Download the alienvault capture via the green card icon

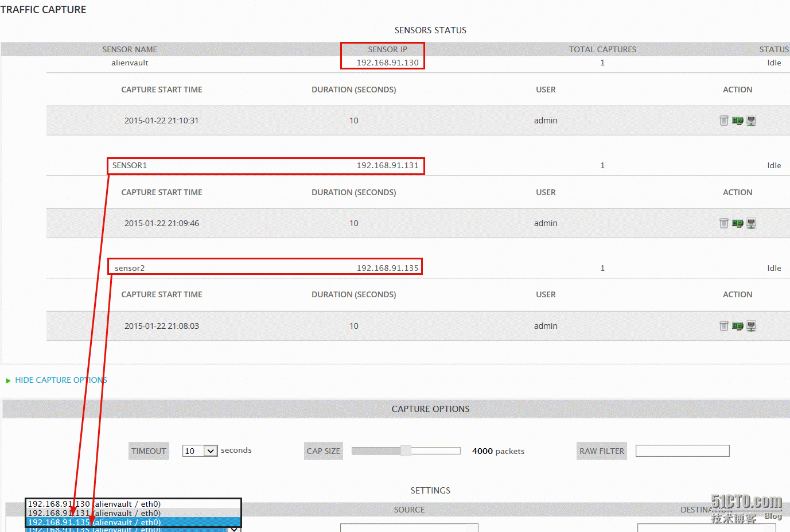tap(737, 121)
